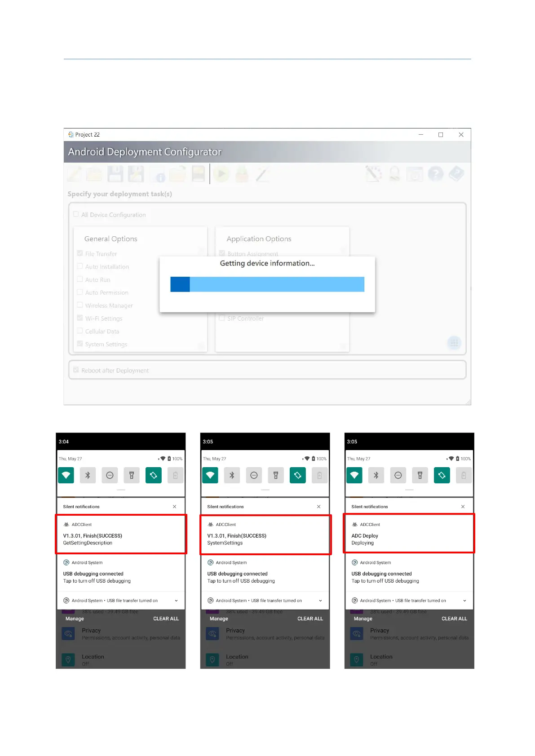Check the Wireless Manager option
The height and width of the screenshot is (756, 535).
pos(80,305)
